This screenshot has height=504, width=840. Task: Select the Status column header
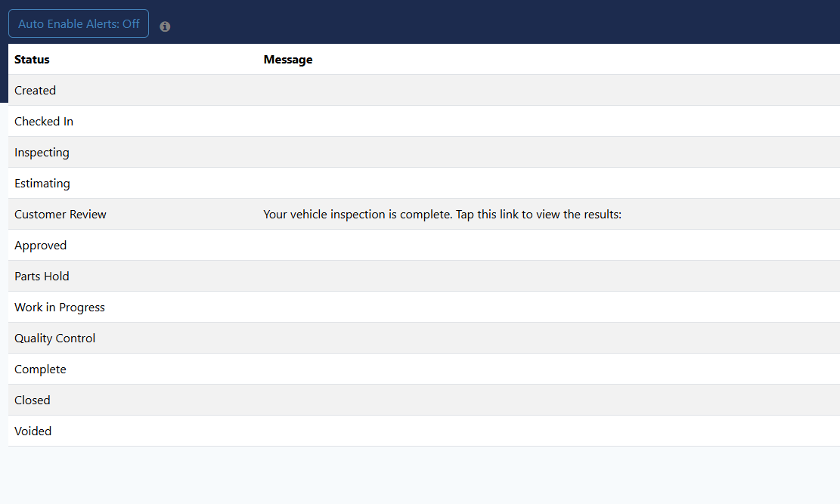[32, 60]
